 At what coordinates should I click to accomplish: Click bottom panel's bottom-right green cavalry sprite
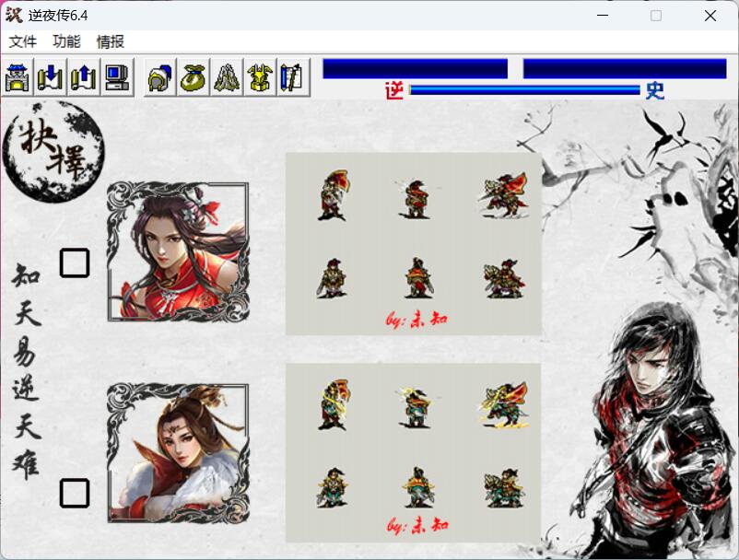pos(504,488)
